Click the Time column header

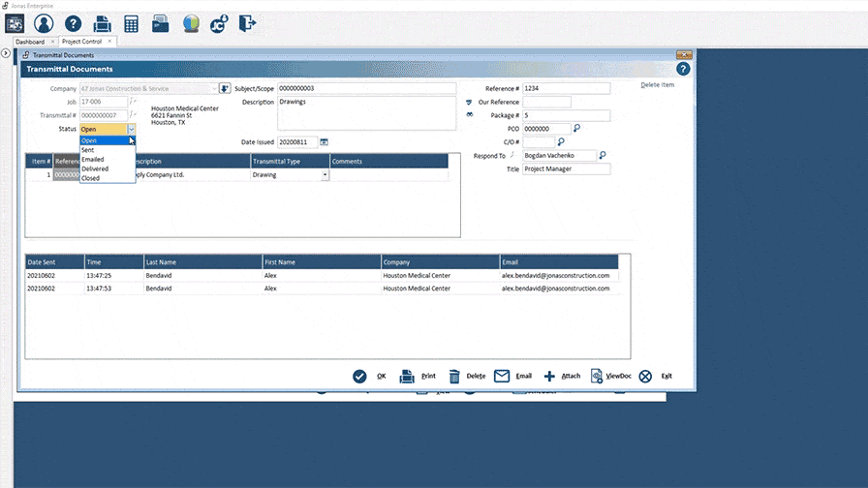click(114, 261)
